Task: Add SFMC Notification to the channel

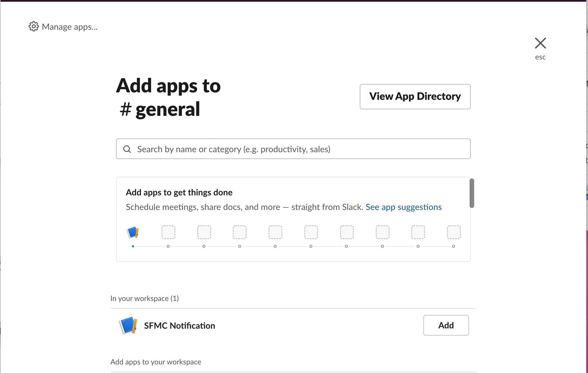Action: [x=446, y=325]
